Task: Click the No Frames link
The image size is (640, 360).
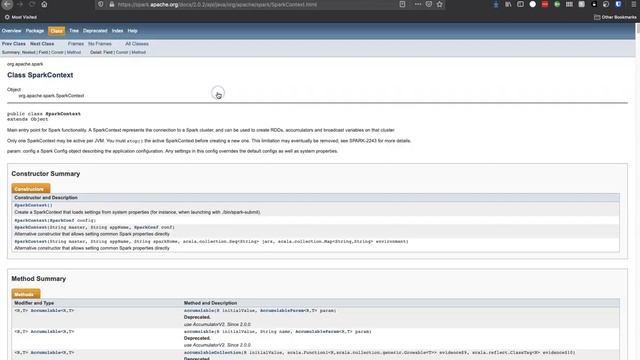Action: (100, 44)
